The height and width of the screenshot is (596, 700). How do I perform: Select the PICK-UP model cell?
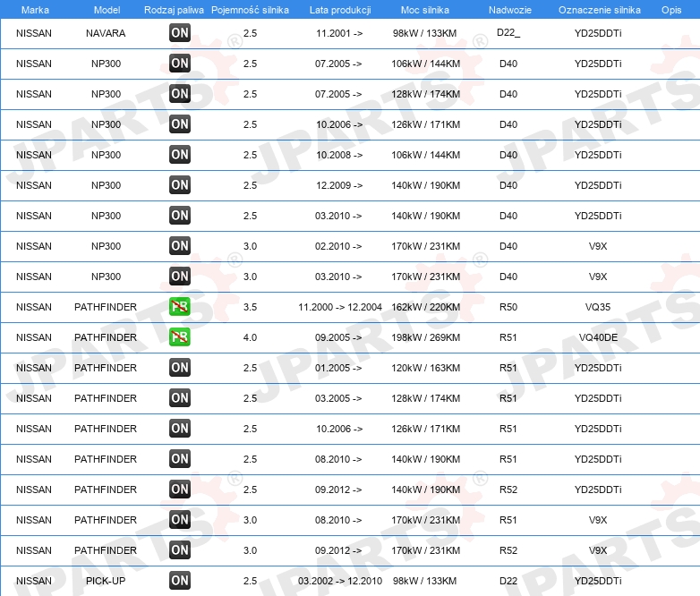point(106,581)
